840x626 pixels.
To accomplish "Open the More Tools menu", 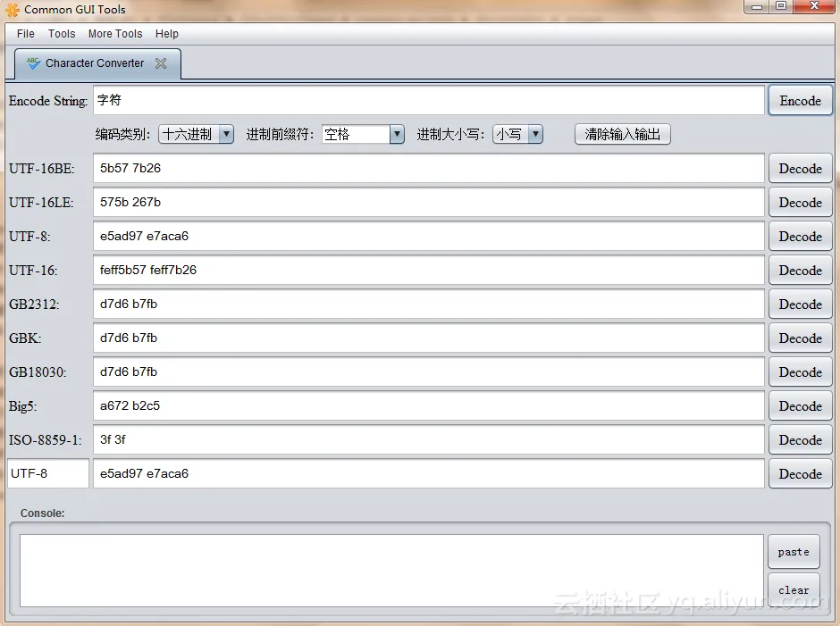I will click(x=115, y=34).
